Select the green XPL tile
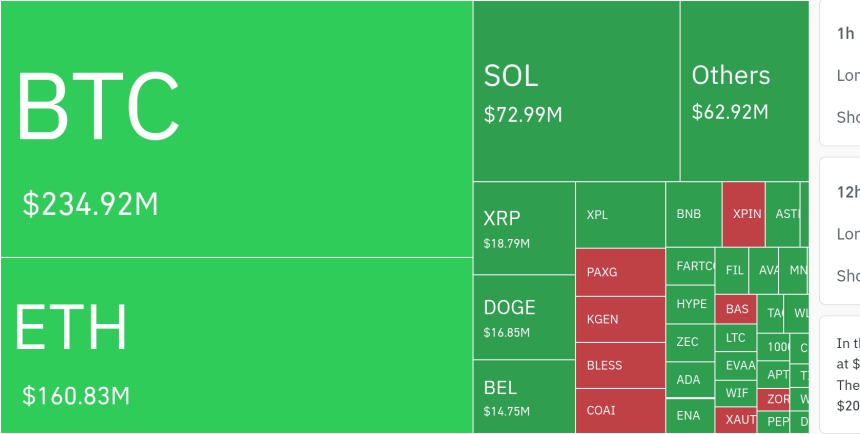Viewport: 860px width, 434px height. click(x=620, y=215)
